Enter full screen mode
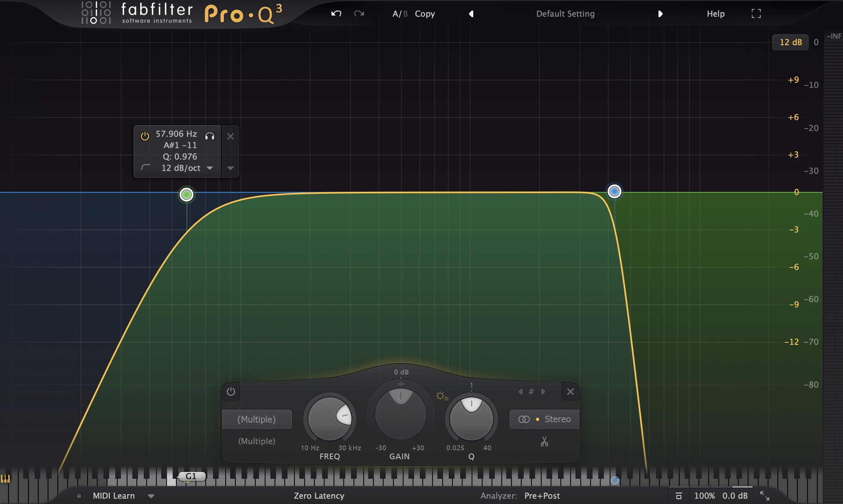The width and height of the screenshot is (843, 504). [756, 13]
